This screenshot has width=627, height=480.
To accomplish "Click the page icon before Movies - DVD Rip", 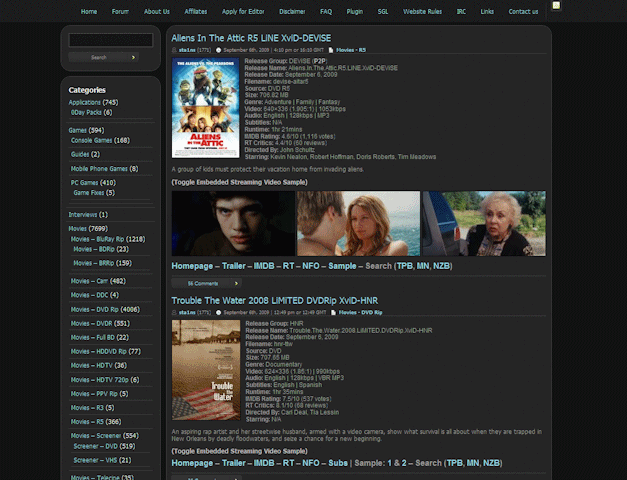I will pos(333,312).
